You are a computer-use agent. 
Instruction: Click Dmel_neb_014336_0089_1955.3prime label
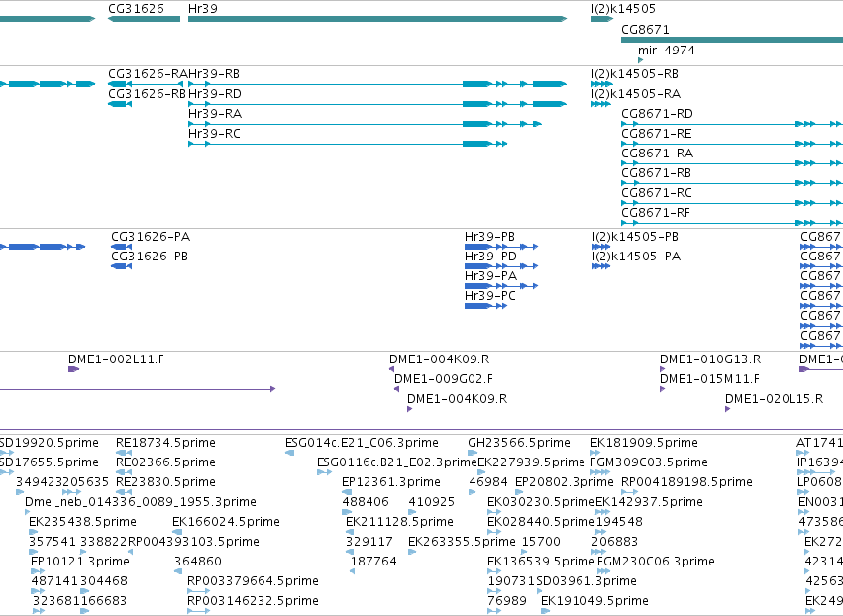pos(141,502)
